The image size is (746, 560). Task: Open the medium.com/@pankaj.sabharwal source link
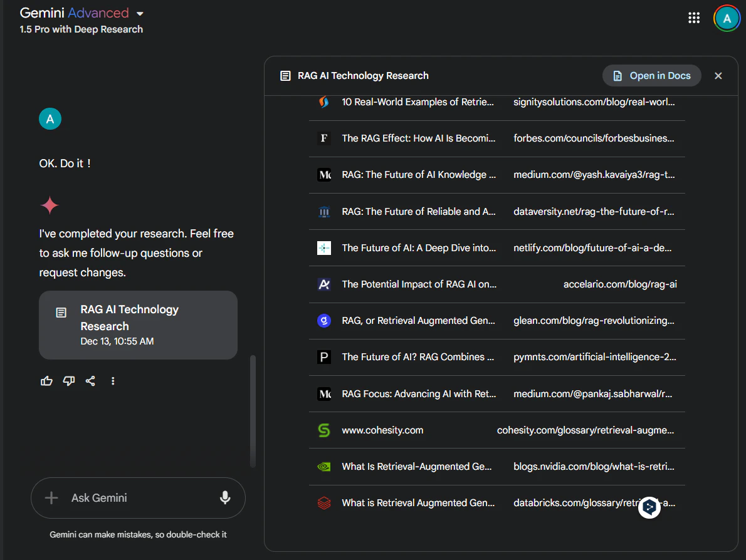(x=593, y=393)
